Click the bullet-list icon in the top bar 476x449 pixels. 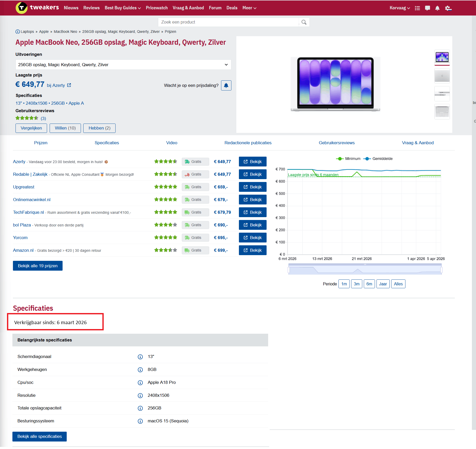[417, 8]
